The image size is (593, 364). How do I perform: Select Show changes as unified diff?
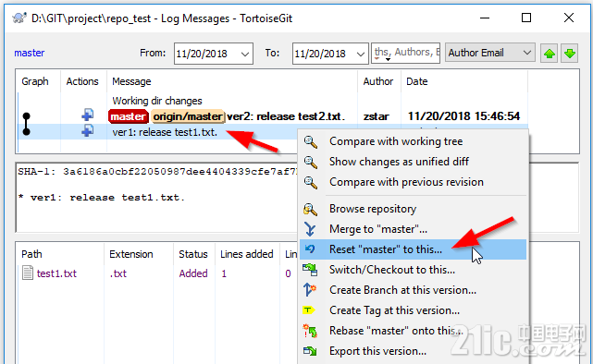(399, 162)
